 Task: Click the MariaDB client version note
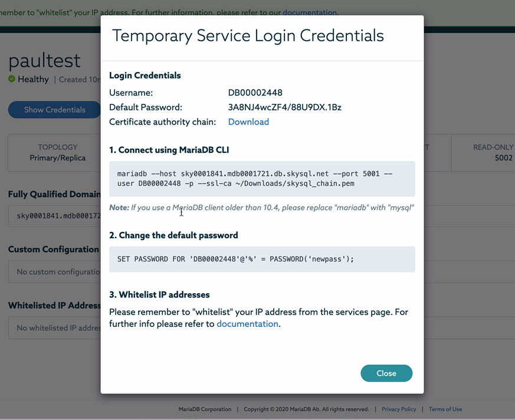[x=262, y=208]
